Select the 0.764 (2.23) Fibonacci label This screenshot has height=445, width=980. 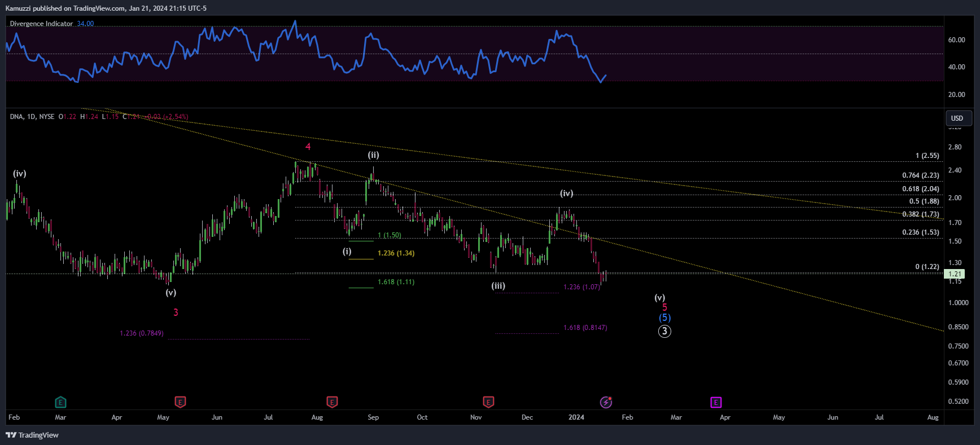[x=921, y=175]
